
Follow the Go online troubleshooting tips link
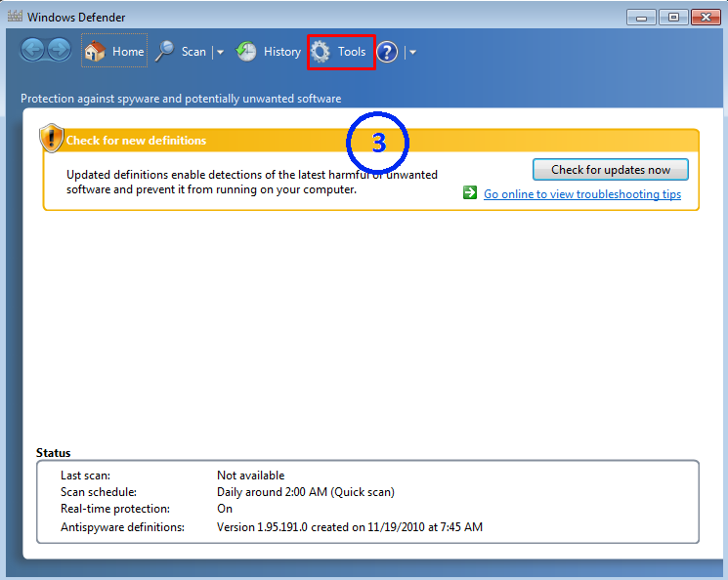tap(582, 194)
